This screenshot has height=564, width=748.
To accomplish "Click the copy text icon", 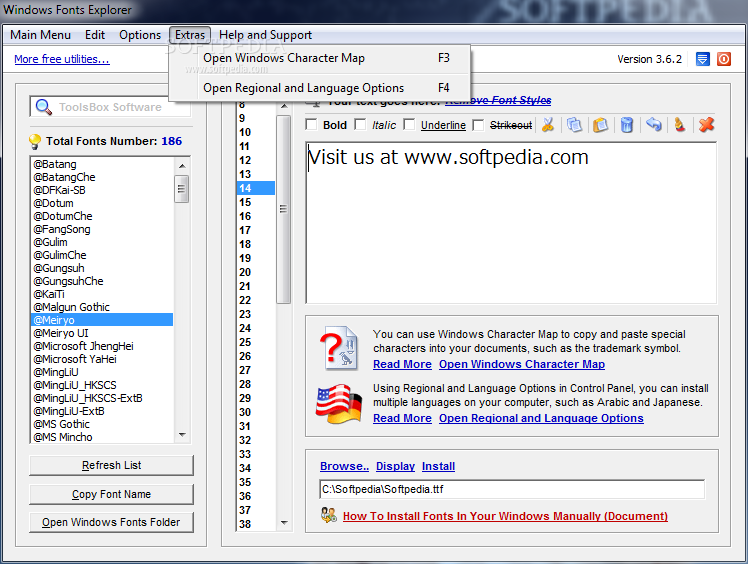I will pyautogui.click(x=574, y=125).
